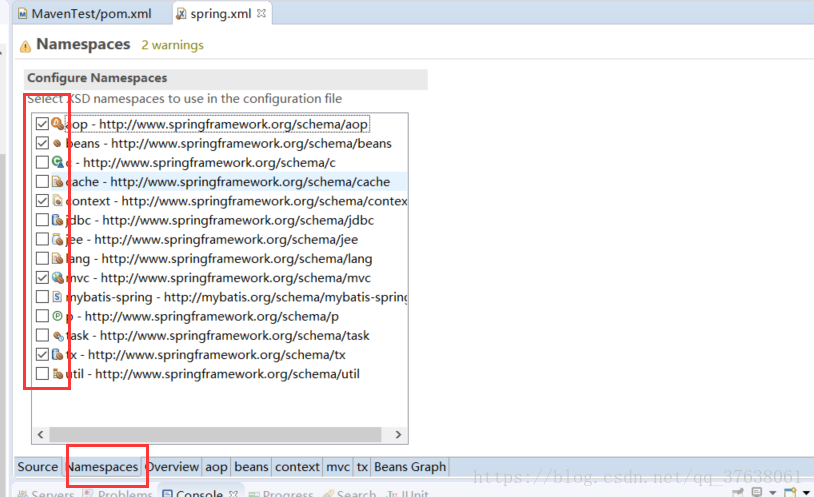Uncheck the mvc namespace checkbox
The width and height of the screenshot is (814, 497).
click(x=42, y=277)
